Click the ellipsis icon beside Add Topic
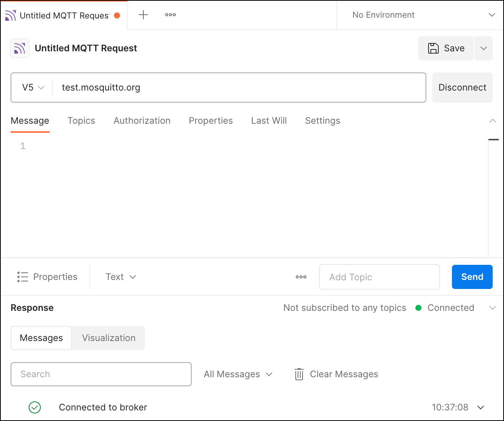The image size is (504, 421). pos(301,277)
